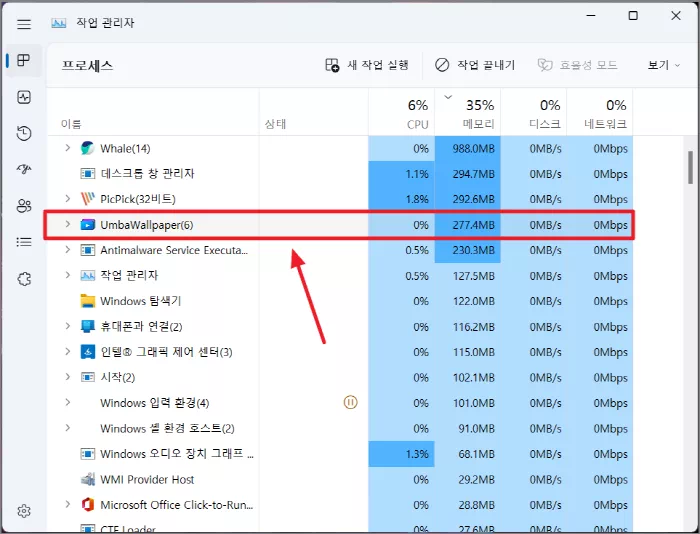Click the WMI Provider Host icon

pyautogui.click(x=88, y=479)
